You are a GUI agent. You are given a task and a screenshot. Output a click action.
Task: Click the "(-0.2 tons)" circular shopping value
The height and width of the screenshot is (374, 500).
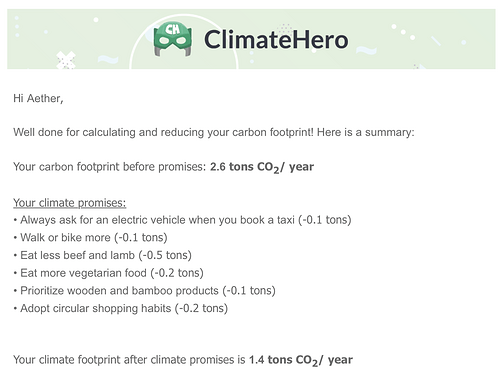pos(201,308)
